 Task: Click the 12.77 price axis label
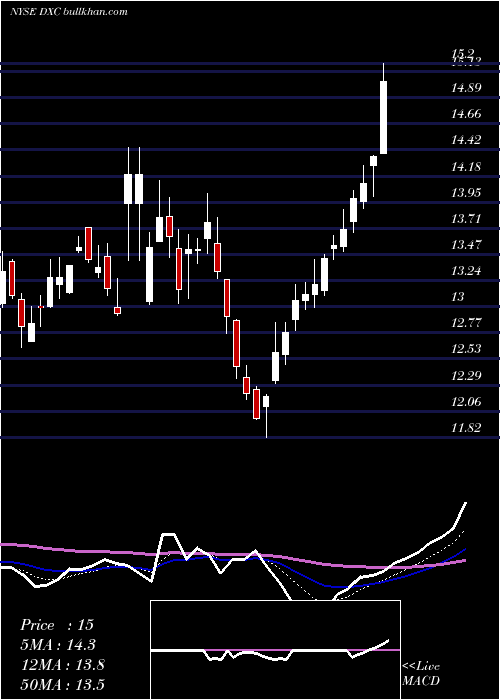pos(466,323)
